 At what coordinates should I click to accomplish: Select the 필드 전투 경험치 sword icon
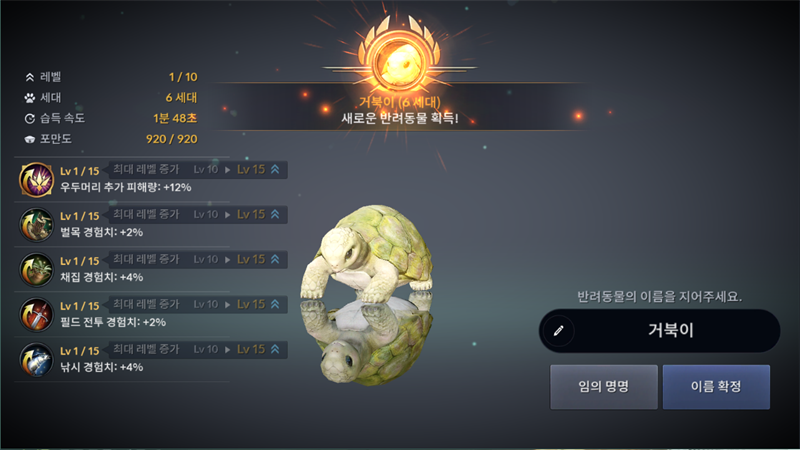pos(36,314)
